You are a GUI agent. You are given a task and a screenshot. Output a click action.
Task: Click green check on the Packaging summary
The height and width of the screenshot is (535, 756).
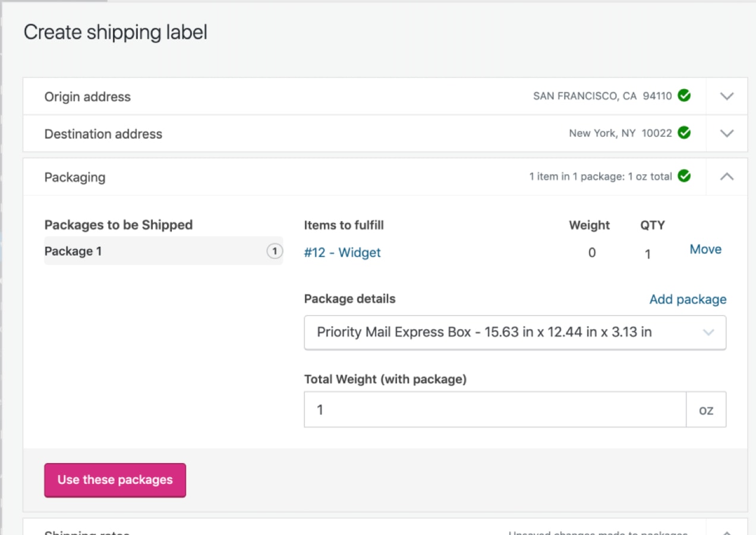tap(683, 176)
